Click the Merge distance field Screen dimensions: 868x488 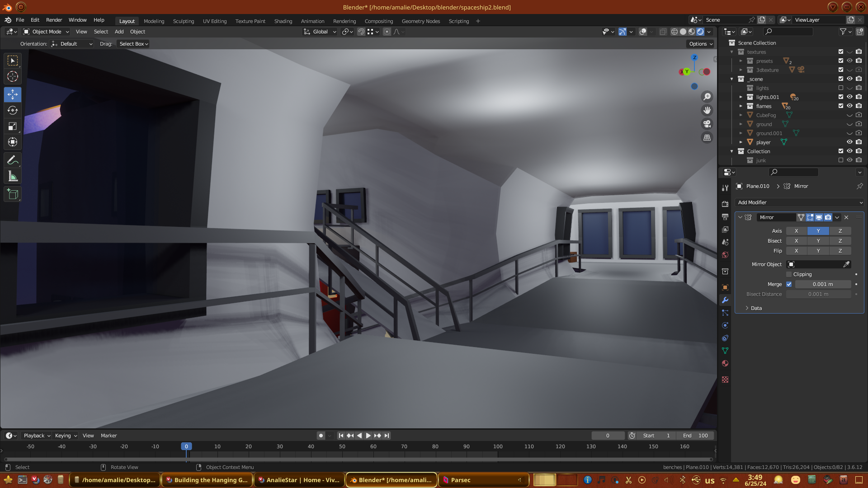click(822, 284)
